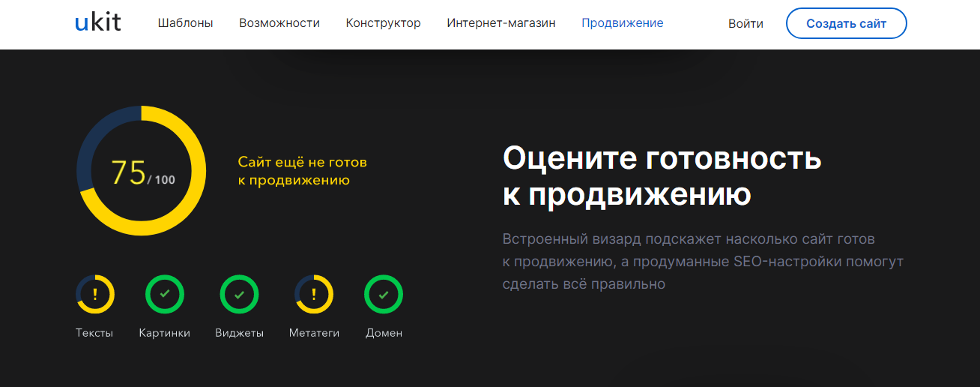
Task: Click the Картинки green checkmark icon
Action: click(164, 294)
